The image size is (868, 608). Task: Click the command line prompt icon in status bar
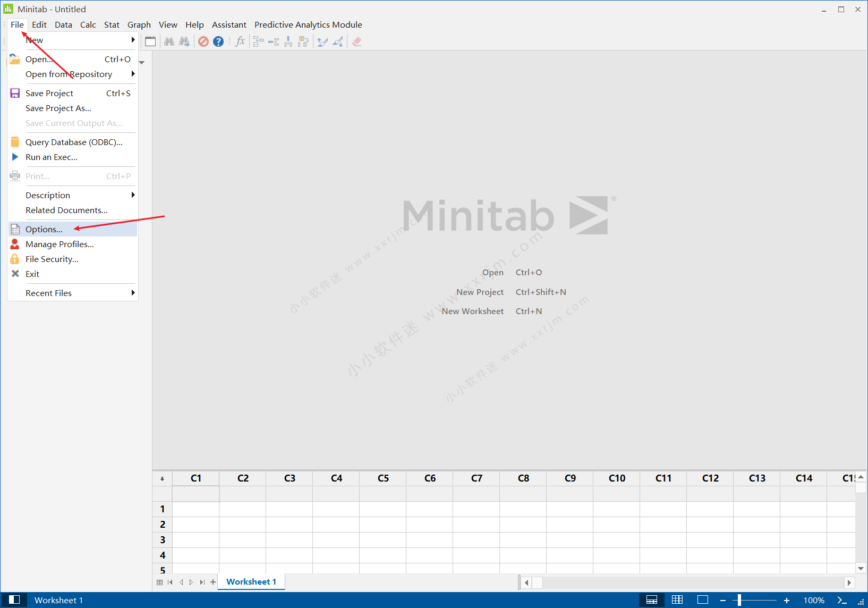point(842,600)
